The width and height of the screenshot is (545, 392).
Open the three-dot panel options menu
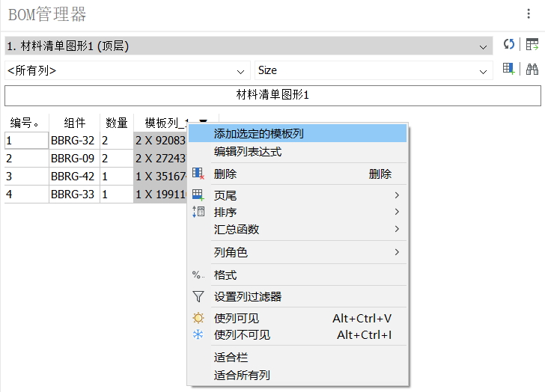[529, 14]
